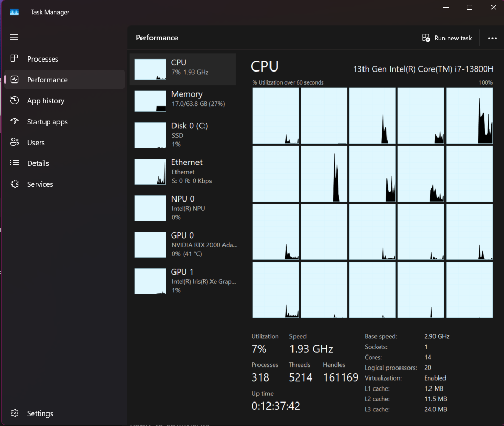Toggle the hamburger navigation menu
Image resolution: width=504 pixels, height=426 pixels.
pyautogui.click(x=14, y=37)
